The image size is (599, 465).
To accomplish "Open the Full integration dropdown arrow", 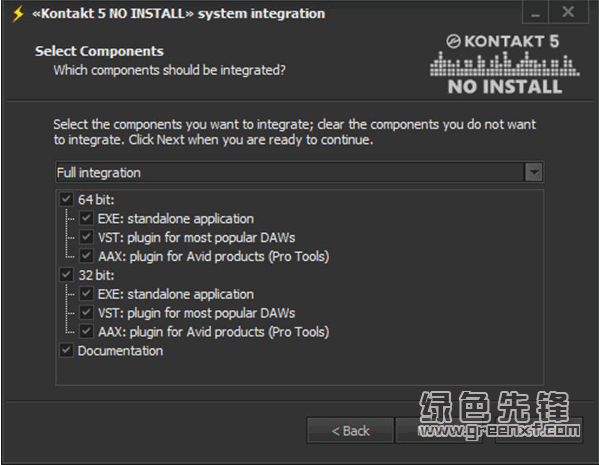I will [x=534, y=172].
